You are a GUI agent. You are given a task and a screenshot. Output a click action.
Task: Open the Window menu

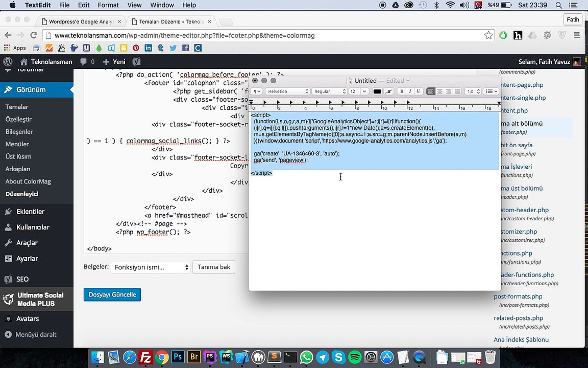point(162,5)
